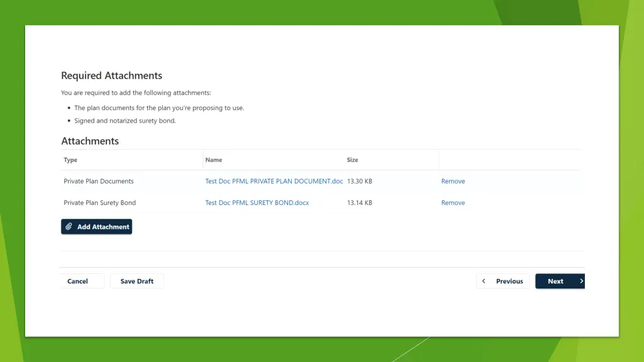Click the 13.30 KB size cell
The height and width of the screenshot is (362, 644).
(x=360, y=182)
